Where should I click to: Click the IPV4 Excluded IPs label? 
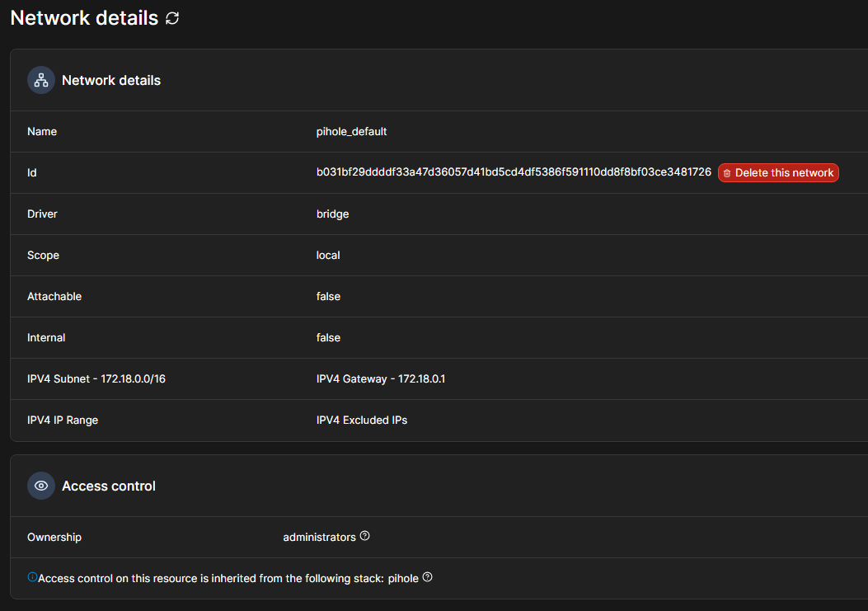click(362, 420)
